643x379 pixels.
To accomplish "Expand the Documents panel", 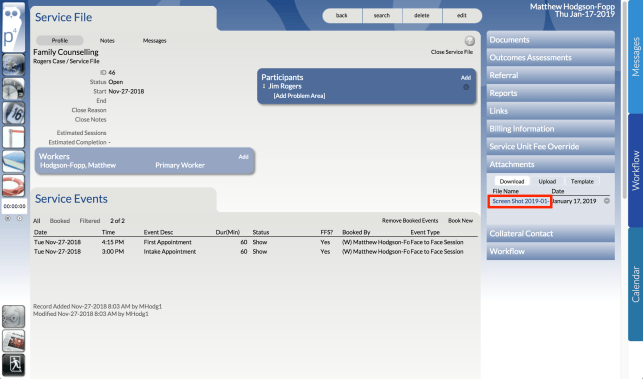I will [x=550, y=40].
